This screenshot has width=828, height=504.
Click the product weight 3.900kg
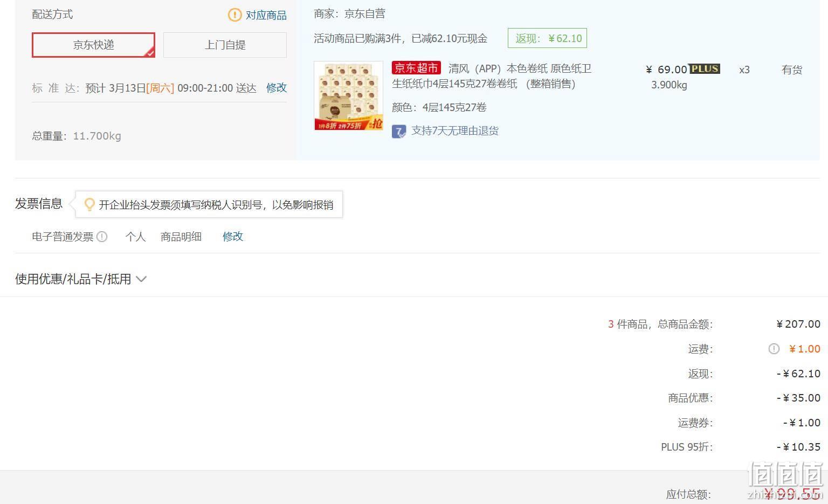pyautogui.click(x=669, y=85)
